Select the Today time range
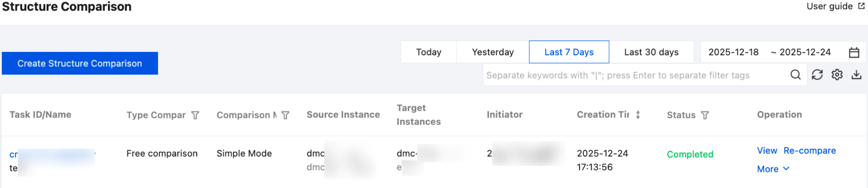Image resolution: width=868 pixels, height=188 pixels. (428, 52)
